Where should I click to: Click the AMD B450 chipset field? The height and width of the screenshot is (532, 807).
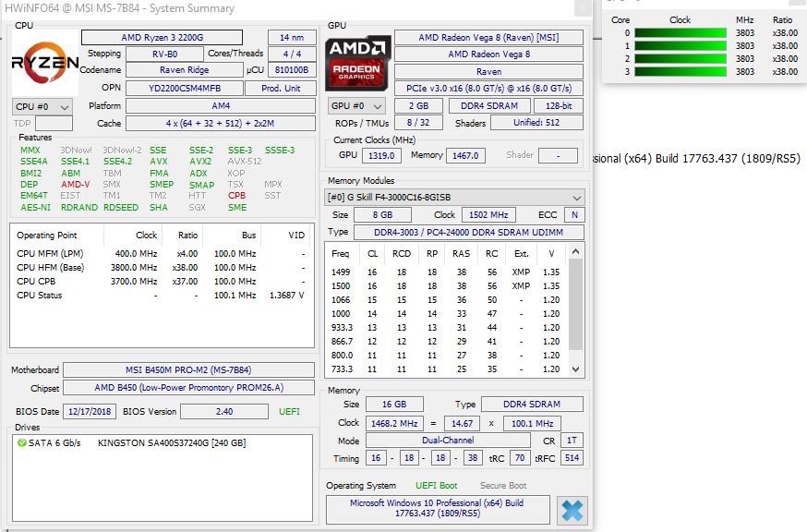point(188,387)
